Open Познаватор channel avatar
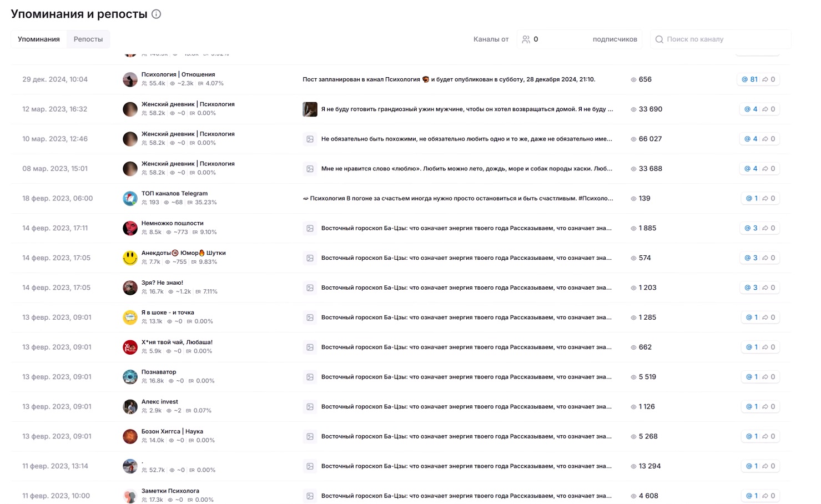 click(x=130, y=377)
